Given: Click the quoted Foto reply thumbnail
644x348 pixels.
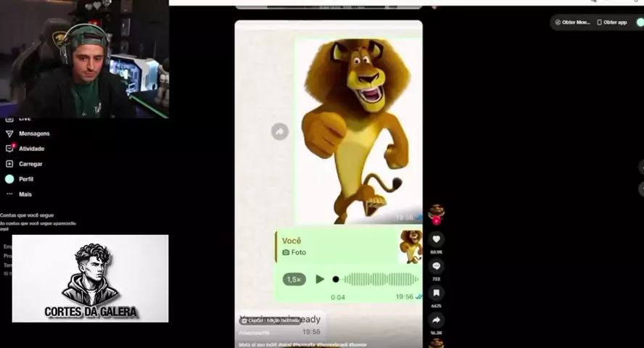Looking at the screenshot, I should click(x=410, y=246).
